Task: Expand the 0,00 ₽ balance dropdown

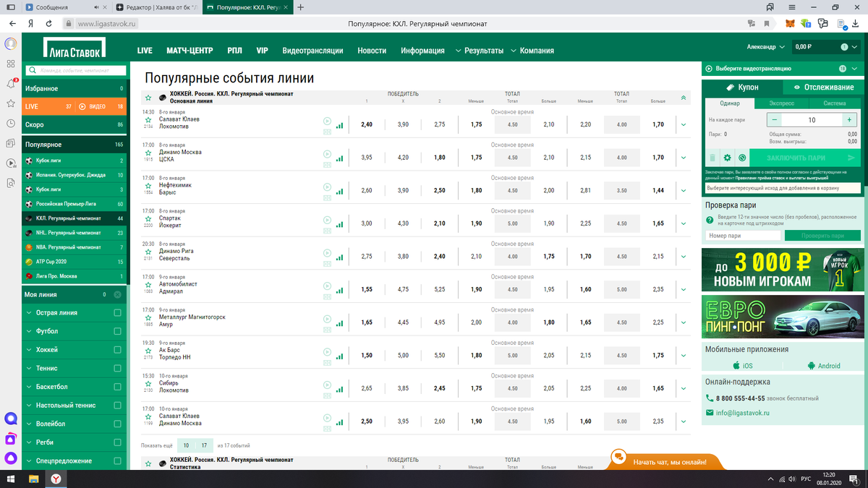Action: click(856, 47)
